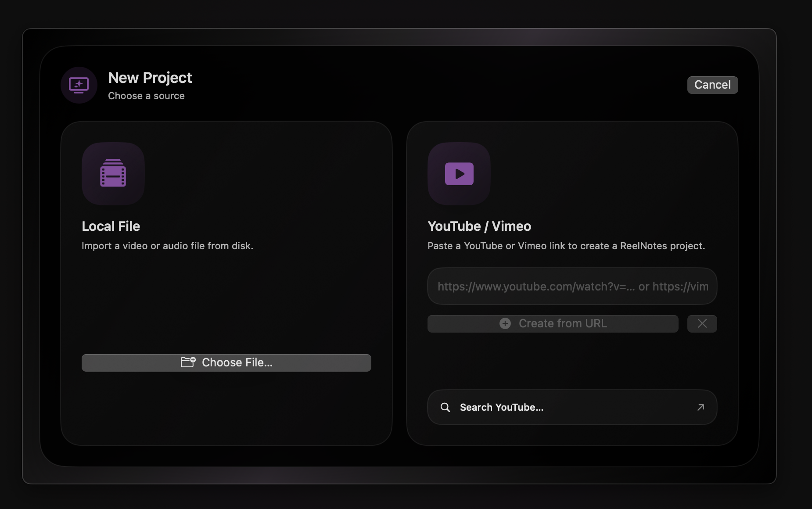Click the plus icon in Create from URL

(505, 323)
